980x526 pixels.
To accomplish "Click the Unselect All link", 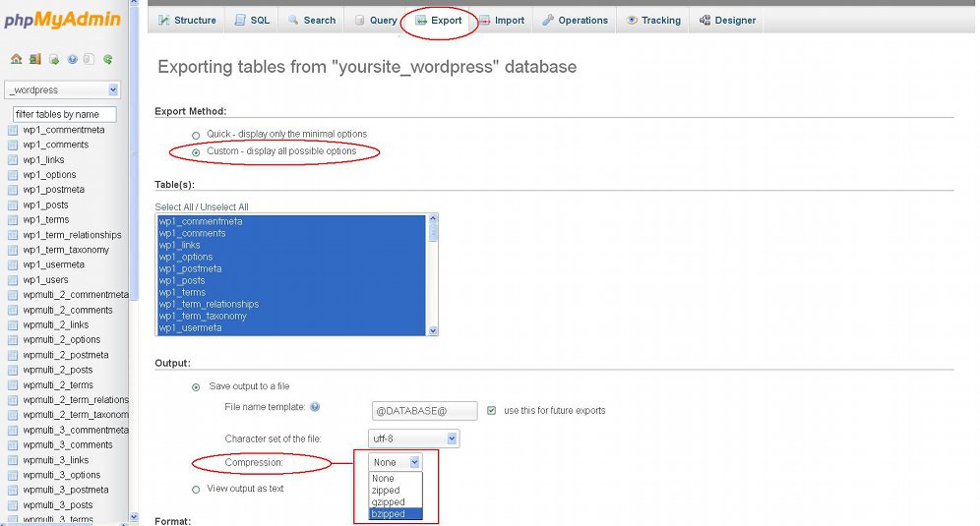I will 224,206.
